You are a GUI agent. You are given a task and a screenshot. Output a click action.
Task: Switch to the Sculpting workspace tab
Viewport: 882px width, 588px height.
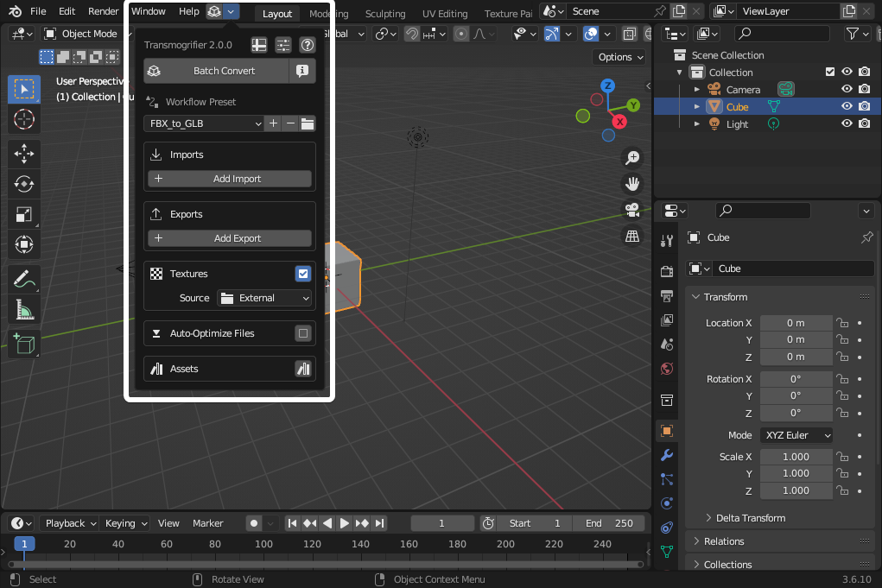[384, 14]
